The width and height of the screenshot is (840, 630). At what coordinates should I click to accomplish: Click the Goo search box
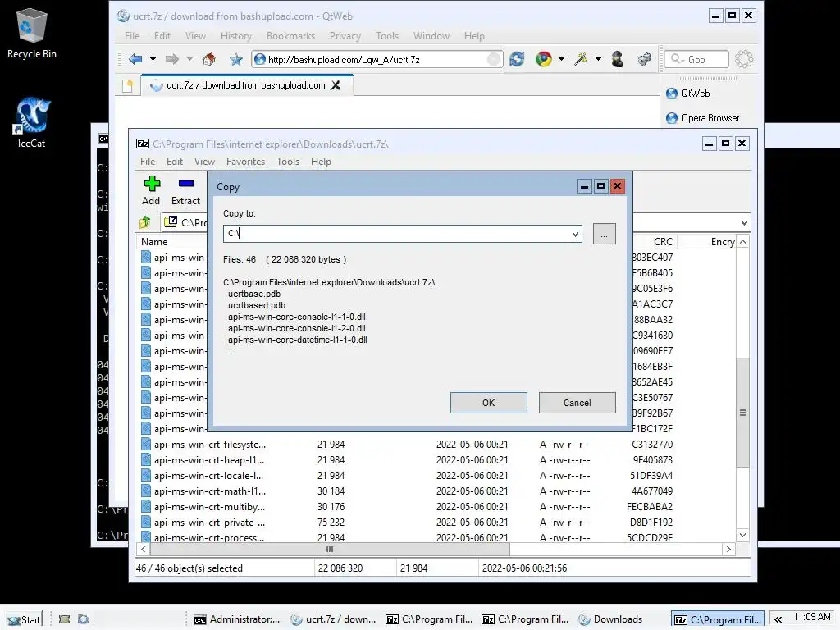696,59
